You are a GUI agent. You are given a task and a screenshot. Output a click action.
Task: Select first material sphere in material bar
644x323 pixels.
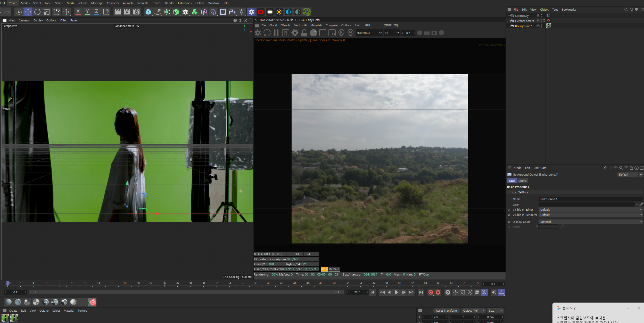[x=9, y=302]
